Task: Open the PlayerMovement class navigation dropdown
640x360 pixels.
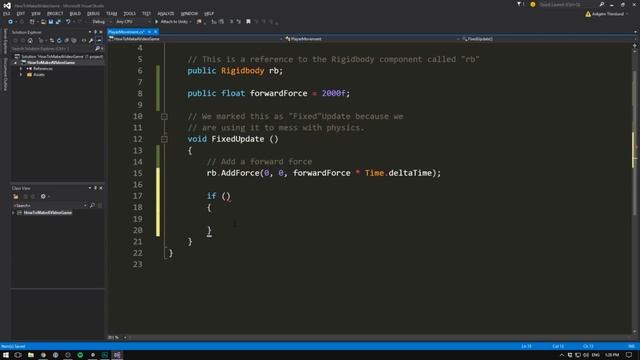Action: pos(372,39)
